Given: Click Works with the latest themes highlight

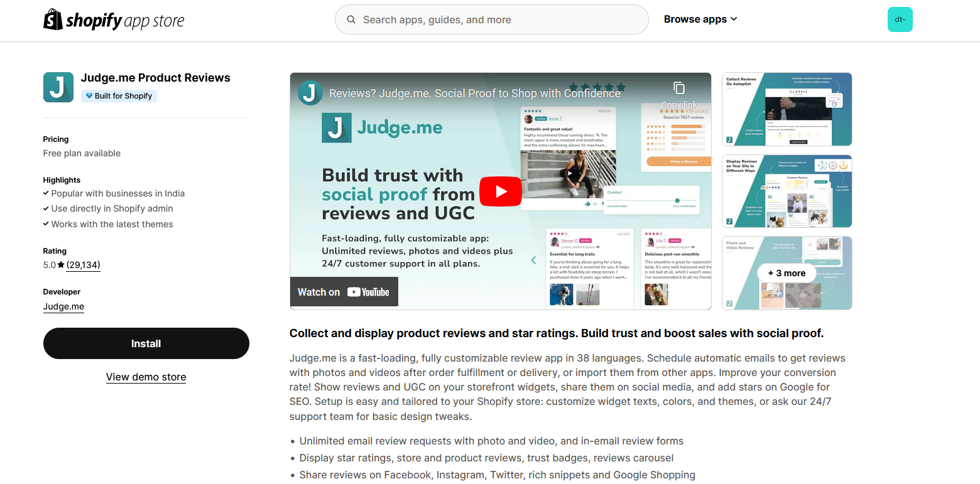Looking at the screenshot, I should tap(112, 224).
